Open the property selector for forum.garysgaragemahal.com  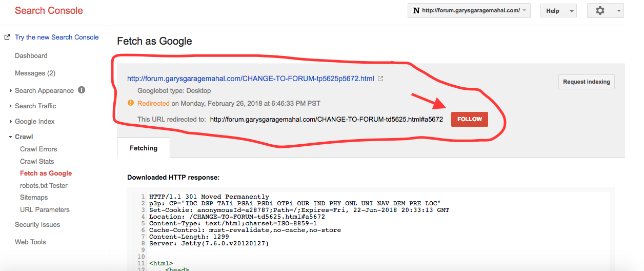(x=469, y=11)
